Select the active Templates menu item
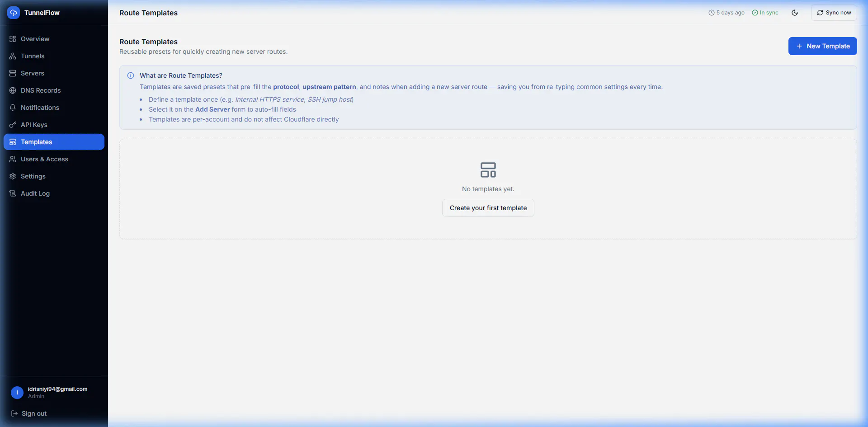The height and width of the screenshot is (427, 868). click(x=54, y=142)
